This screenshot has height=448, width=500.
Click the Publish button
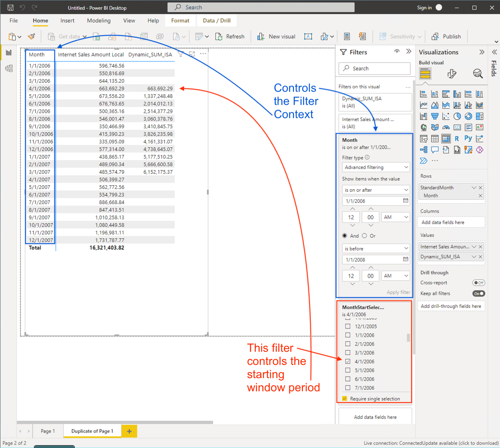click(446, 36)
